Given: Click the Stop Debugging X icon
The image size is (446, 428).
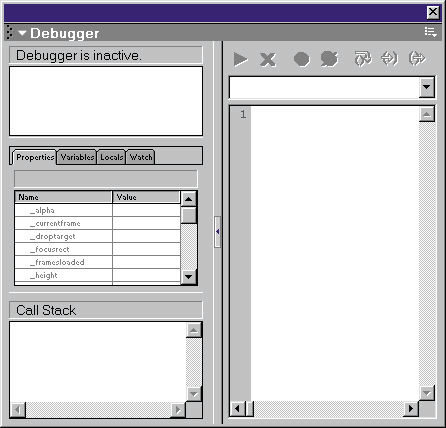Looking at the screenshot, I should pyautogui.click(x=268, y=60).
